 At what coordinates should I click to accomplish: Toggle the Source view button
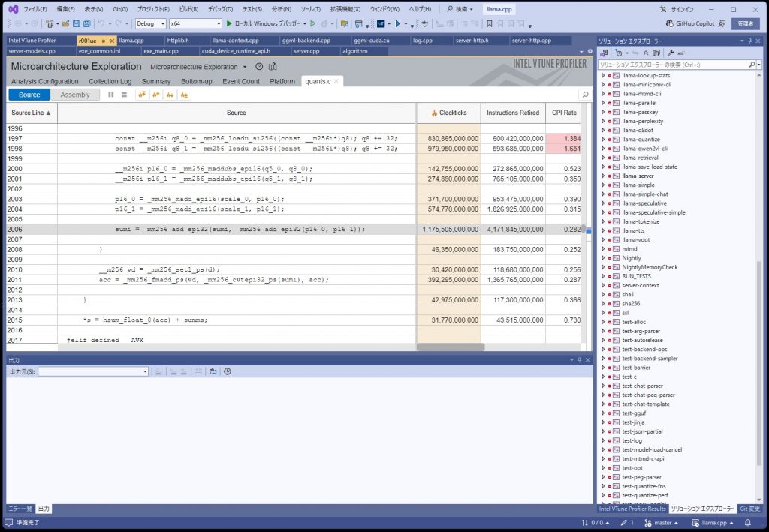pos(29,95)
